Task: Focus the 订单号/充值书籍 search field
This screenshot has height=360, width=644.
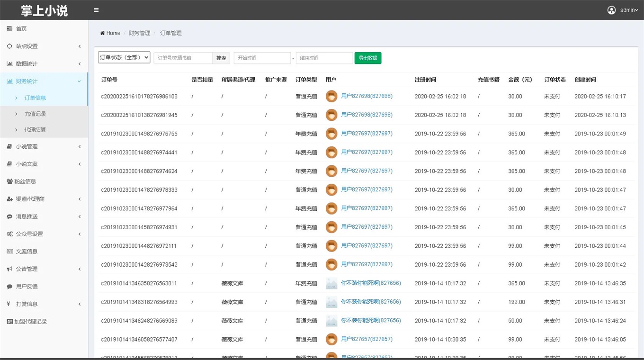Action: [x=183, y=58]
